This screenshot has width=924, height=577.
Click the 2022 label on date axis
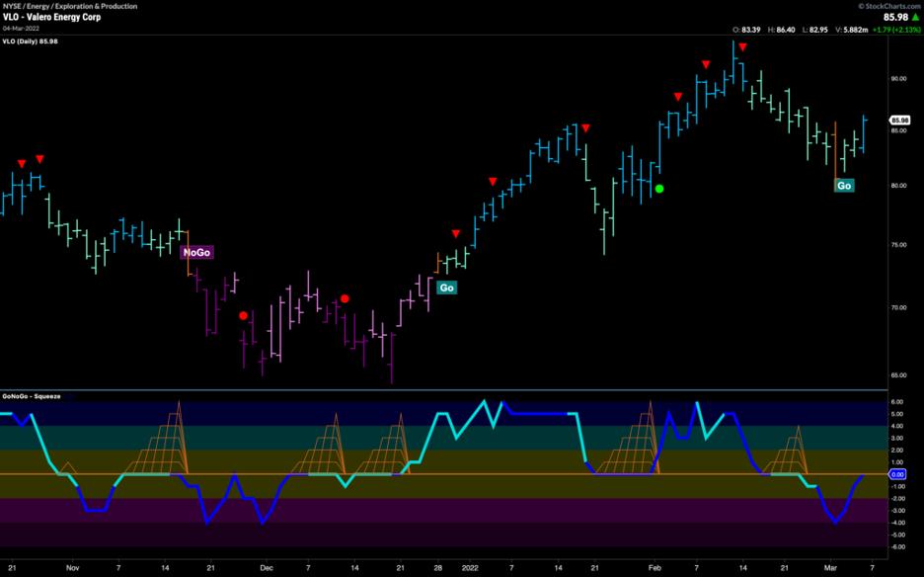click(470, 568)
